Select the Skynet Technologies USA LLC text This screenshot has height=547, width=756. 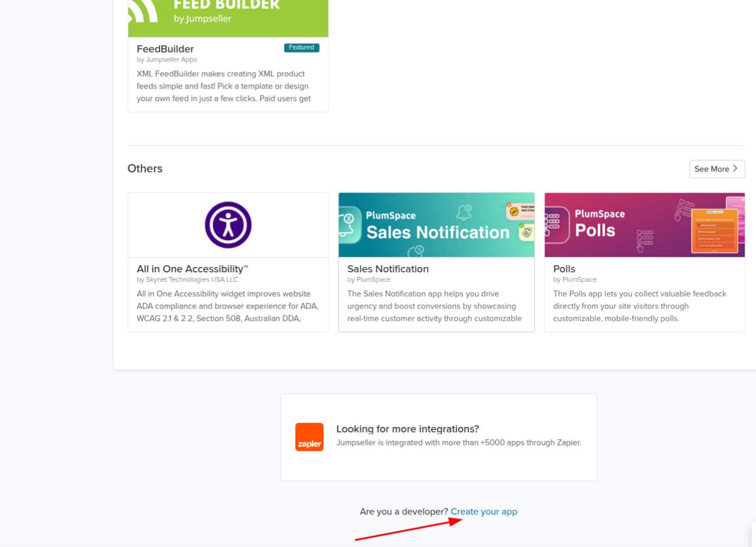[x=187, y=279]
